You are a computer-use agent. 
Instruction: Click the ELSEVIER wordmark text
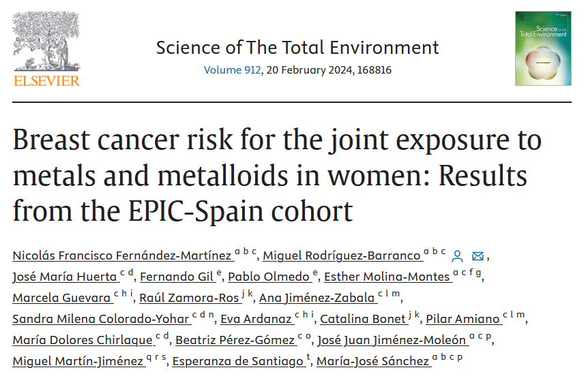(46, 81)
